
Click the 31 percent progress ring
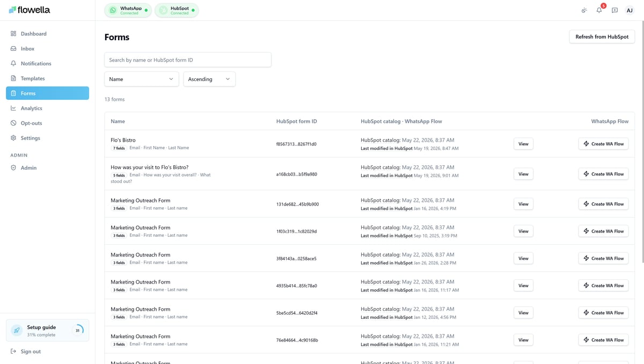(77, 330)
